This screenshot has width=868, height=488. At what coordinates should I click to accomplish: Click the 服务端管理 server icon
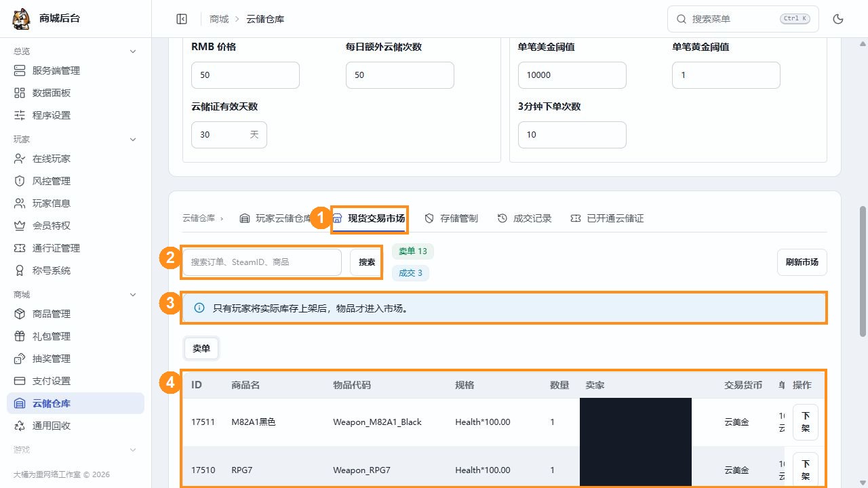coord(20,70)
